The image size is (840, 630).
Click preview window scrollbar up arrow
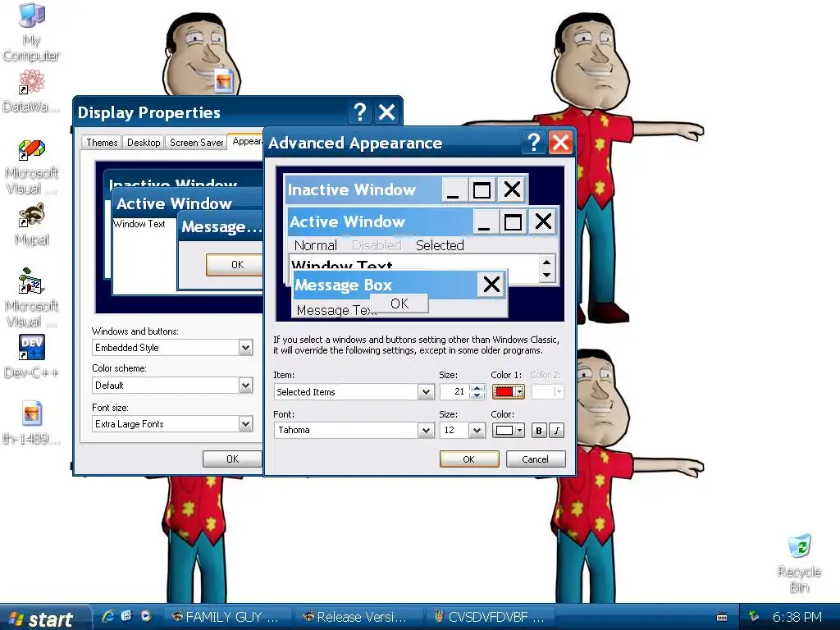546,262
